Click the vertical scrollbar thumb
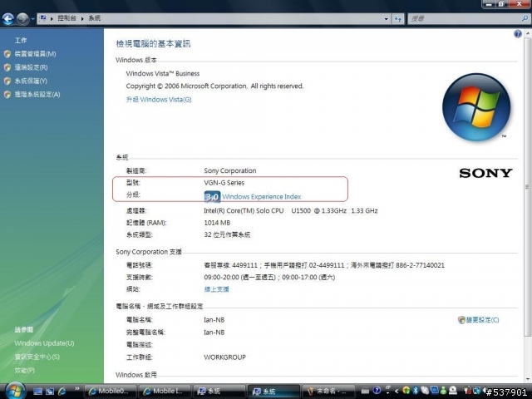Viewport: 532px width, 399px height. click(x=528, y=186)
